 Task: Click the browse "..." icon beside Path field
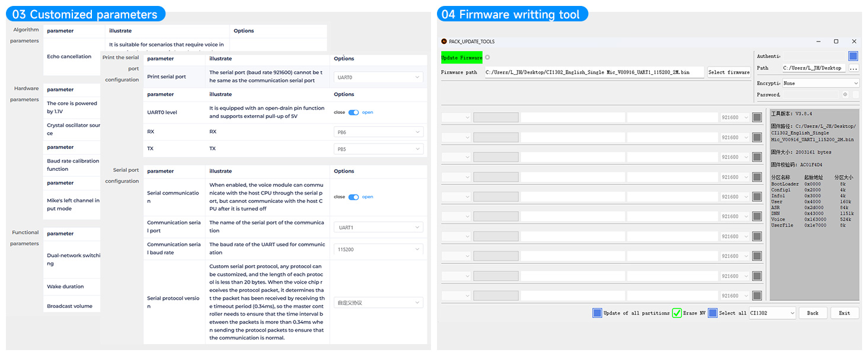(853, 68)
